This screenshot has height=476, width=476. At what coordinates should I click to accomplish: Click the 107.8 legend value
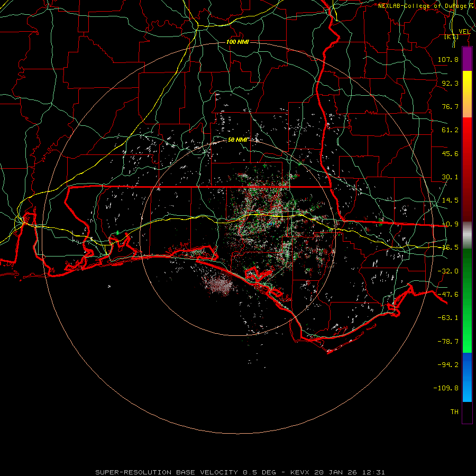[448, 59]
